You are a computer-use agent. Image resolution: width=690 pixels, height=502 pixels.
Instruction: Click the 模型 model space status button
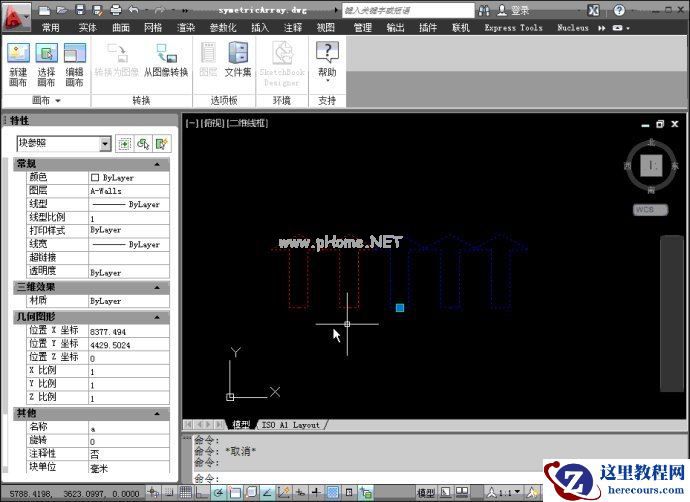426,492
